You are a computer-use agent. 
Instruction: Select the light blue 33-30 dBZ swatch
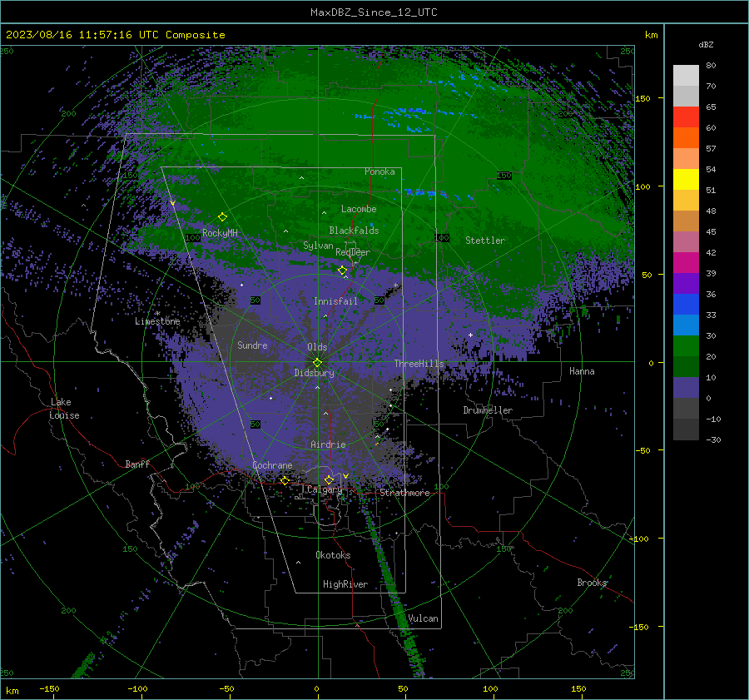coord(686,325)
